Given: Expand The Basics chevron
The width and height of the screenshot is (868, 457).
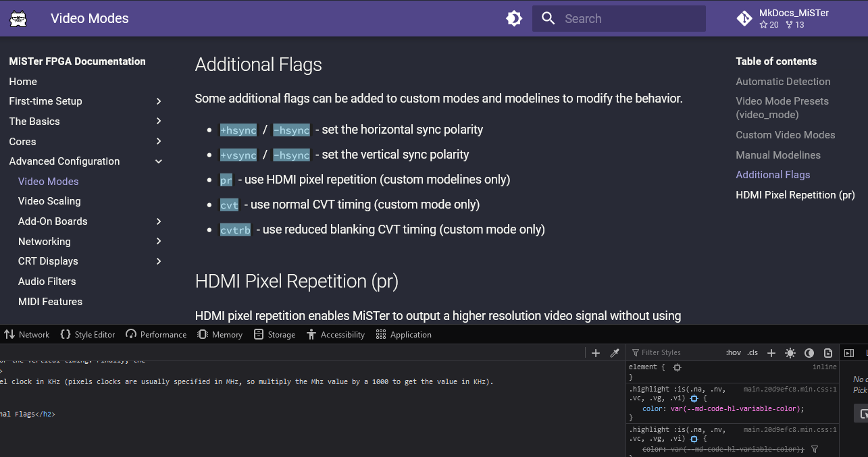Looking at the screenshot, I should (159, 122).
